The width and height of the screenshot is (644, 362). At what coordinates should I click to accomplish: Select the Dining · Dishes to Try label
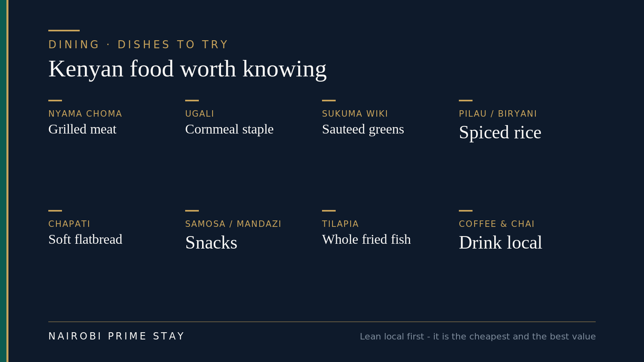(x=138, y=45)
